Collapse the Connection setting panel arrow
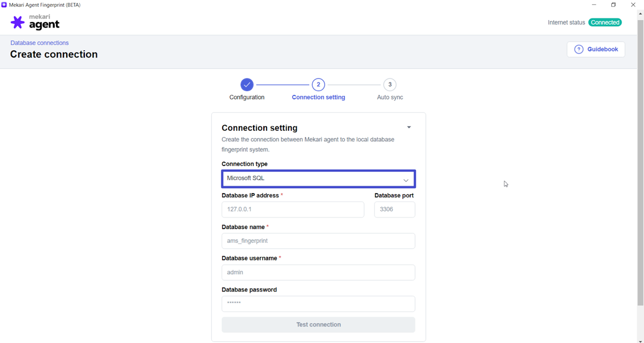Image resolution: width=644 pixels, height=343 pixels. (x=409, y=127)
